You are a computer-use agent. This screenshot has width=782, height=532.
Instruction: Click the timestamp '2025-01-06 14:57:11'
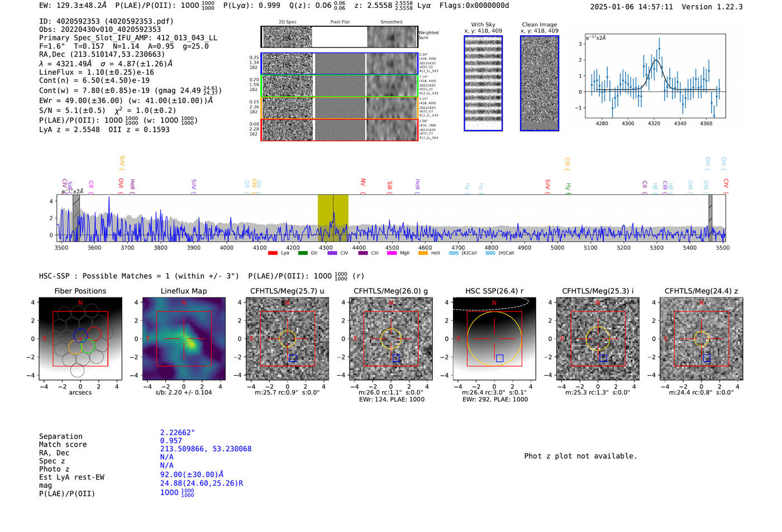(x=632, y=7)
